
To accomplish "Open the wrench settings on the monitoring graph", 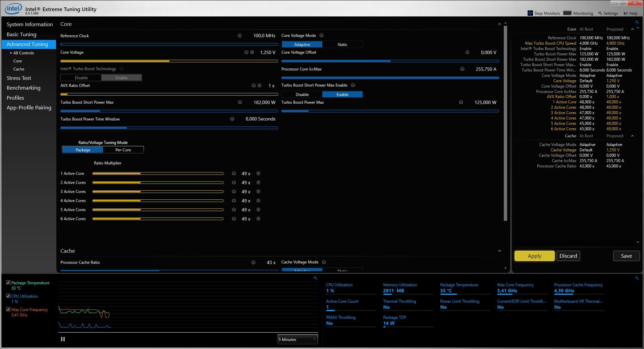I will (x=315, y=278).
